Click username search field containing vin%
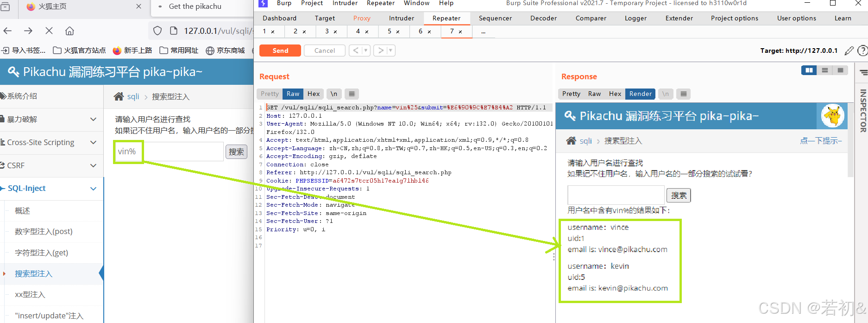 tap(169, 152)
